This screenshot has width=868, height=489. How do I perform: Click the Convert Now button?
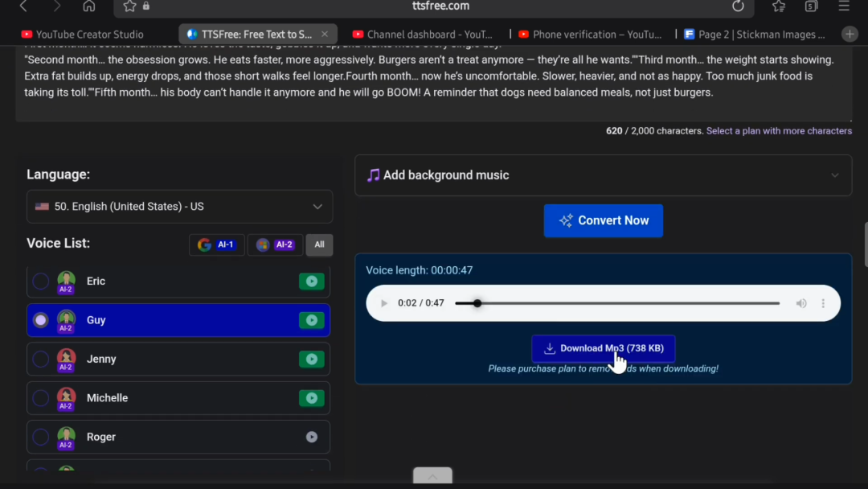[603, 220]
